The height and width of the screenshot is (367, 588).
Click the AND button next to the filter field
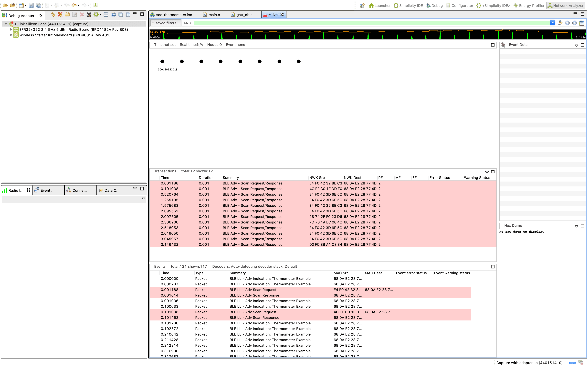[x=187, y=23]
